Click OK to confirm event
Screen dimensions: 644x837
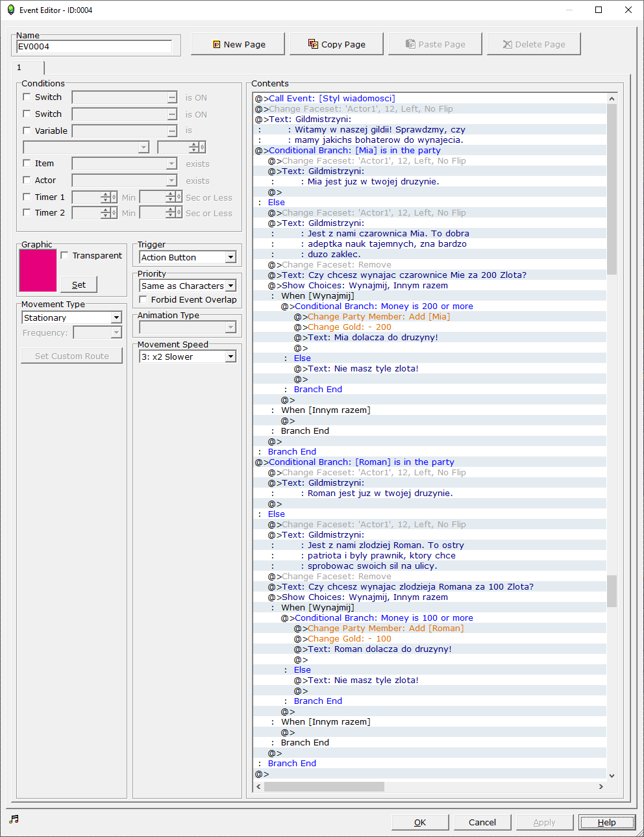click(420, 822)
